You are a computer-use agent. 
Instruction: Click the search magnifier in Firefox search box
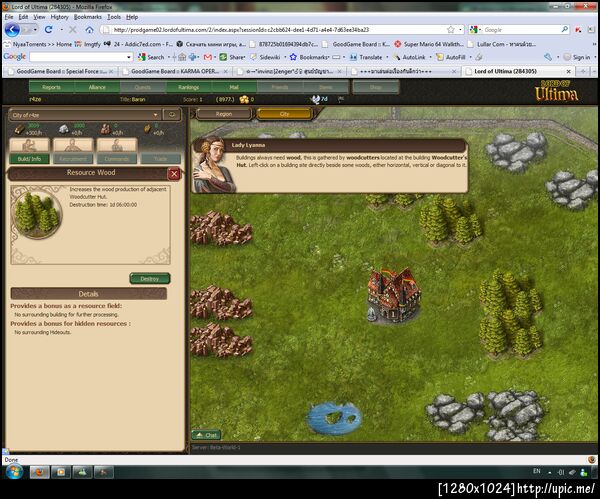564,29
